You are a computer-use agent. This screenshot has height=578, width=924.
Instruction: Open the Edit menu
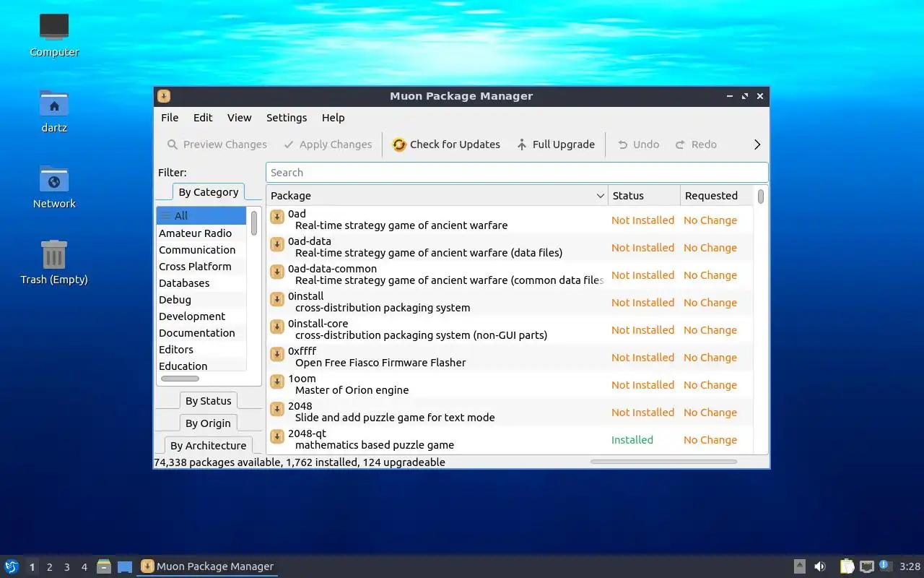click(203, 118)
